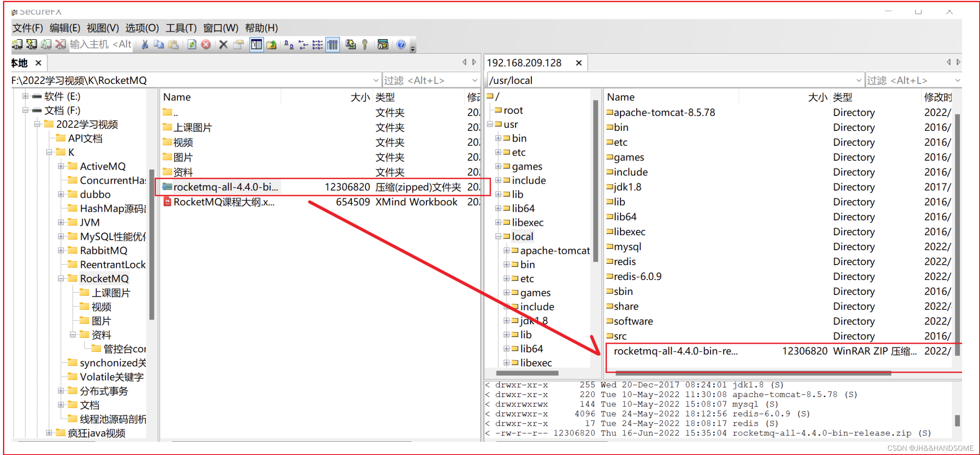Click the remote tree horizontal scrollbar
The image size is (980, 455).
click(528, 373)
